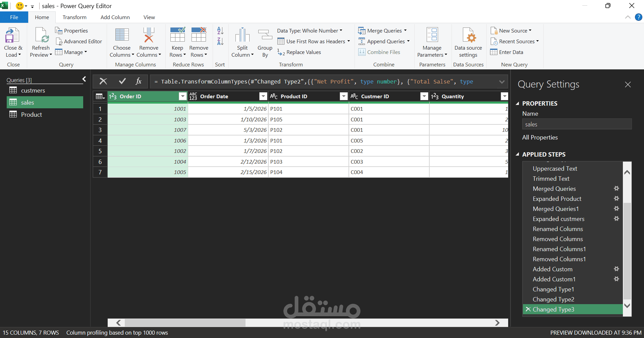The height and width of the screenshot is (338, 644).
Task: Click the Remove Columns icon
Action: 149,35
